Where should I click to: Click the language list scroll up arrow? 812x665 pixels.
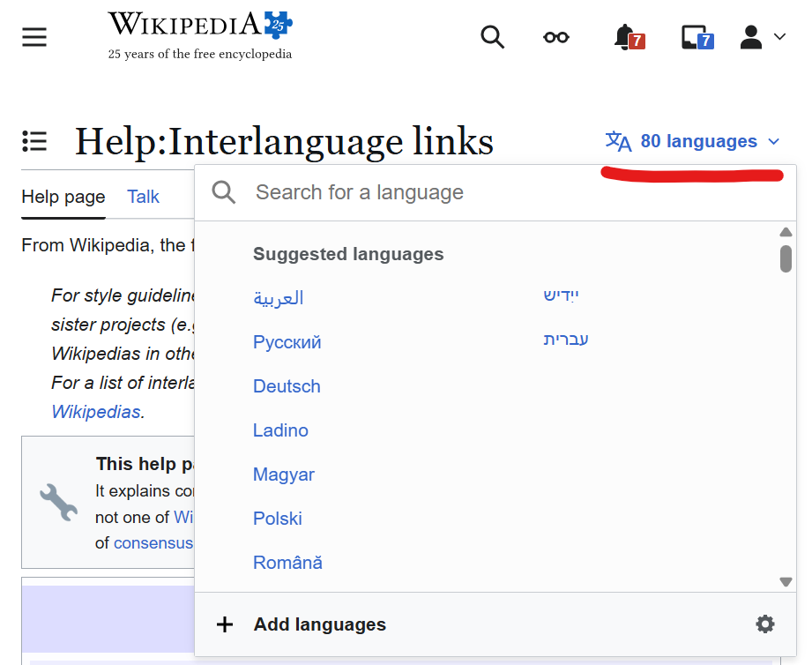click(786, 232)
